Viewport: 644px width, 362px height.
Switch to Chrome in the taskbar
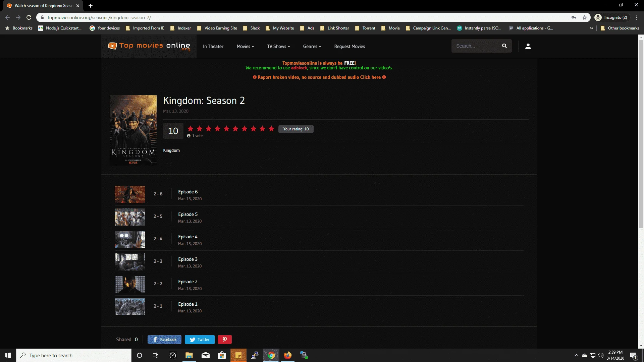(271, 355)
